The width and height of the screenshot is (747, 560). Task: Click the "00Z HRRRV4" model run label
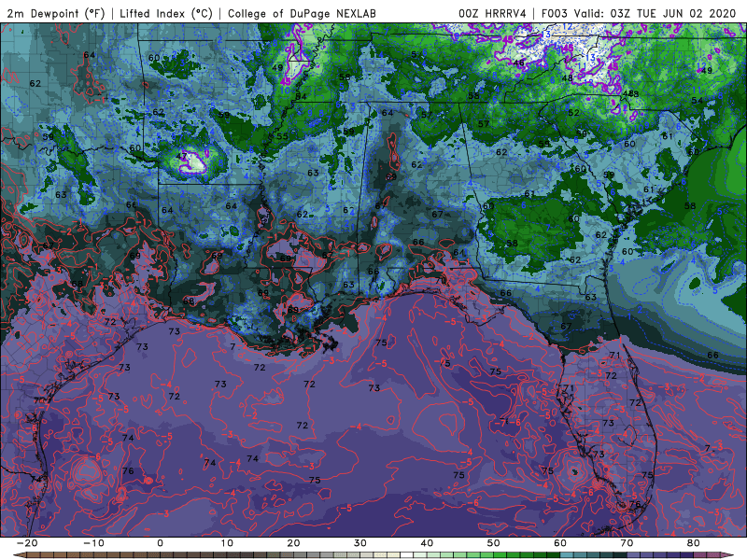(x=492, y=13)
